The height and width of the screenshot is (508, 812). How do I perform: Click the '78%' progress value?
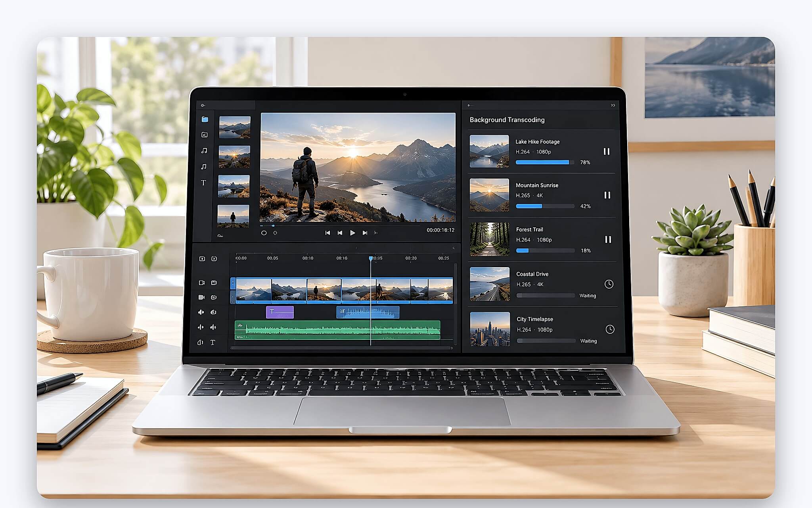tap(585, 162)
